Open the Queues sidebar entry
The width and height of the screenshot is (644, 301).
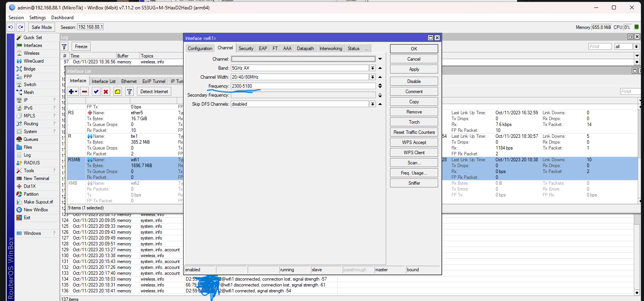coord(31,139)
